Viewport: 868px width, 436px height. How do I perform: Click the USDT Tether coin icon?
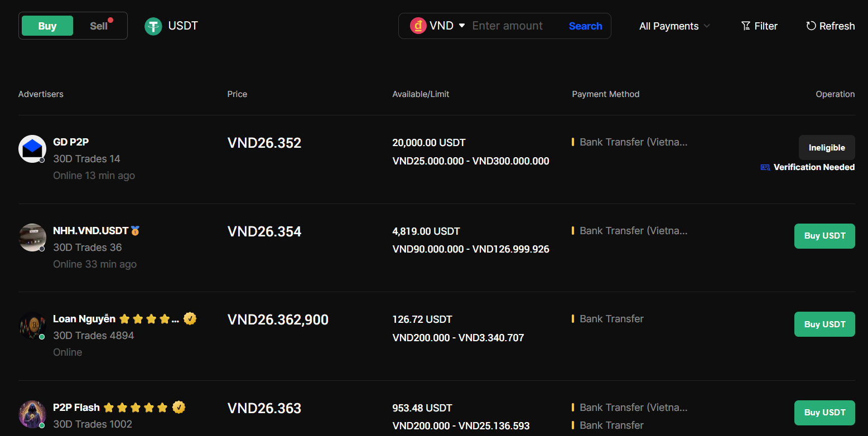[x=153, y=26]
